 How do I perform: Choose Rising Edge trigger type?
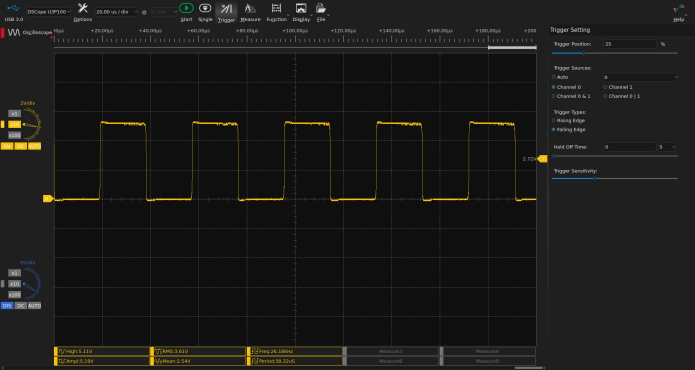click(x=553, y=121)
